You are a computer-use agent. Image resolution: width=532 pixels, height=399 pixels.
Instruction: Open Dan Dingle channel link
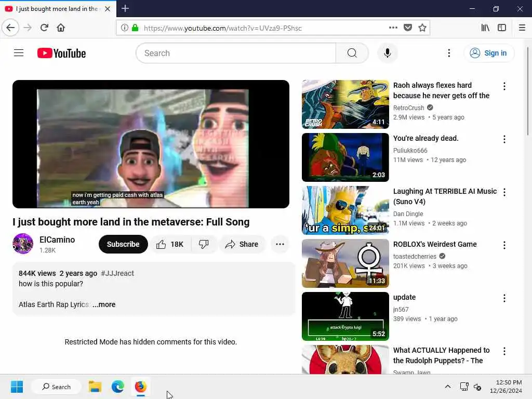tap(408, 214)
